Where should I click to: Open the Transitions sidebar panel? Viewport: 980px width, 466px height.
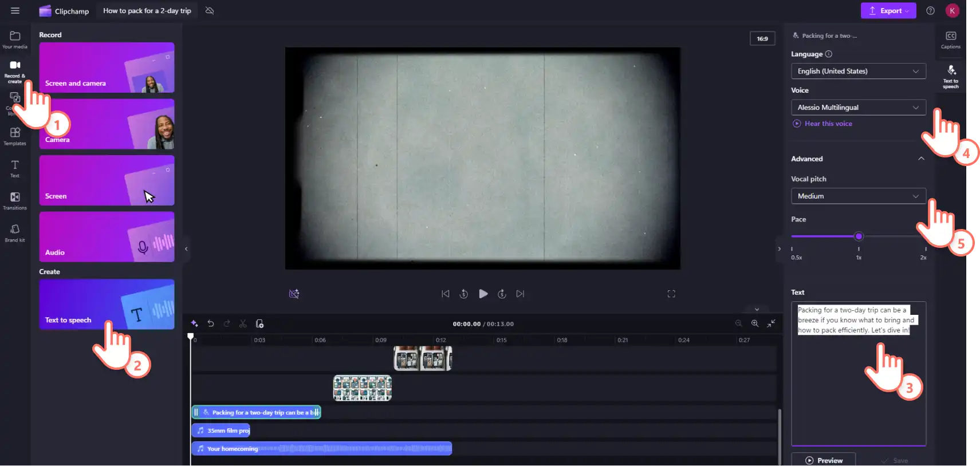point(15,200)
